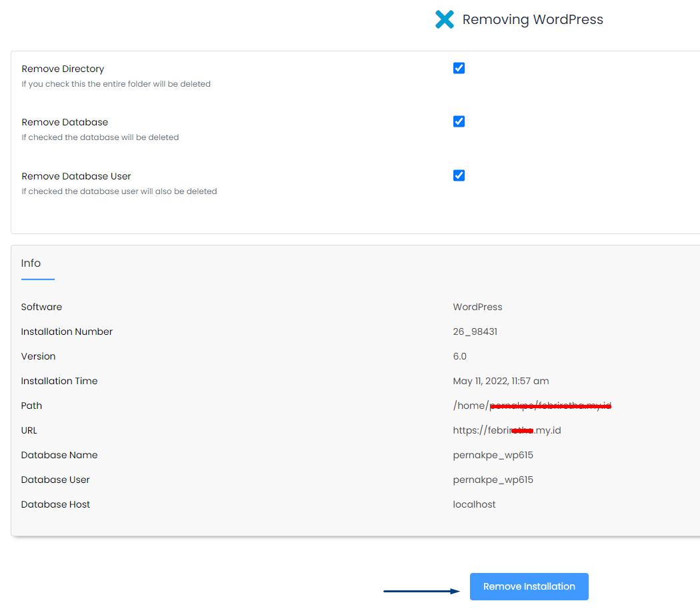This screenshot has width=700, height=611.
Task: Select the May 11, 2022 installation time
Action: coord(501,381)
